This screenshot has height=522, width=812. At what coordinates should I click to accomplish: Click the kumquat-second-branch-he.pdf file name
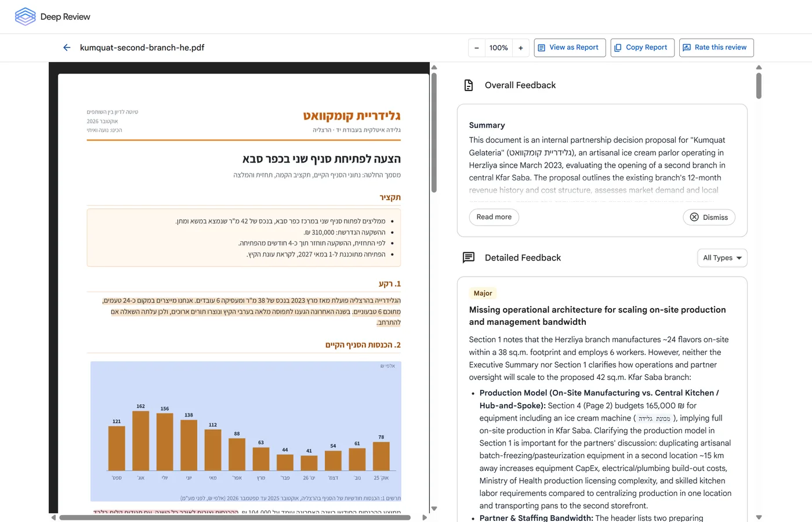[142, 48]
